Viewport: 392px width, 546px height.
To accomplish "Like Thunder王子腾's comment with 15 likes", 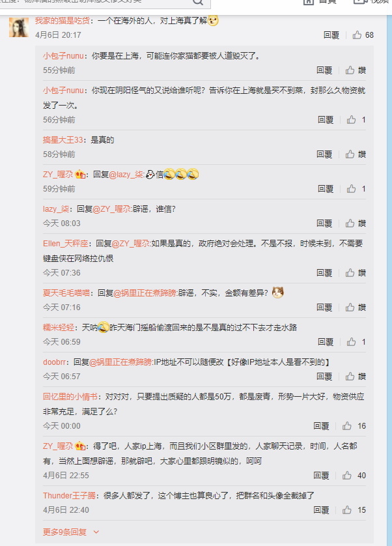I will pyautogui.click(x=346, y=510).
